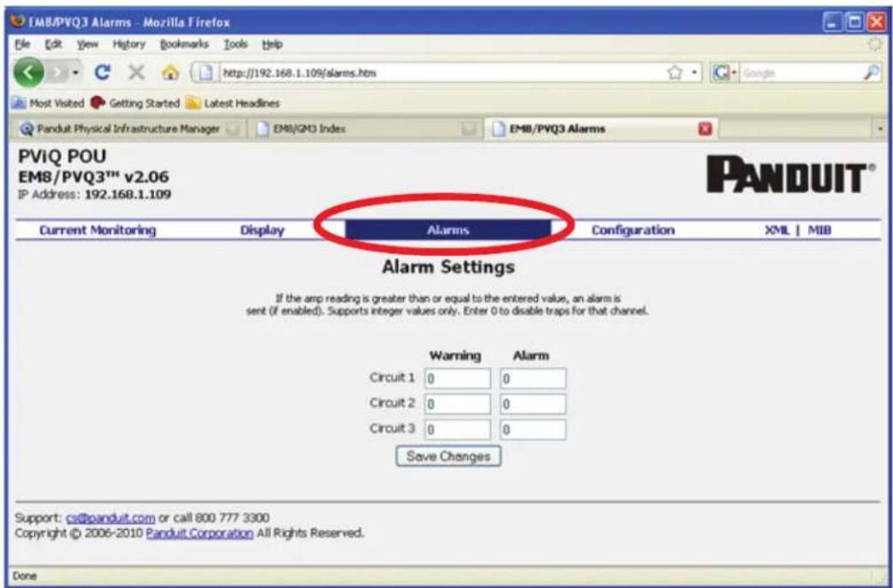Screen dimensions: 893x588
Task: Open the Tools menu
Action: click(235, 45)
